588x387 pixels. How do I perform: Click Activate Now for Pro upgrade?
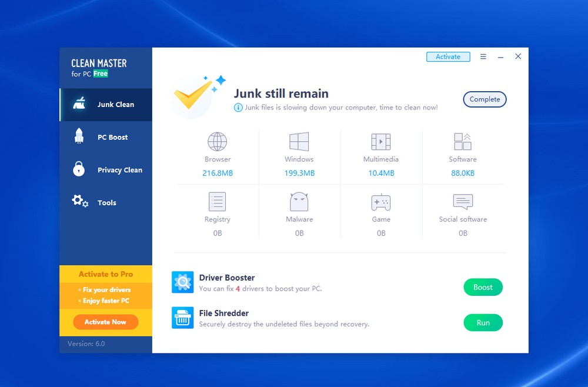[x=105, y=322]
